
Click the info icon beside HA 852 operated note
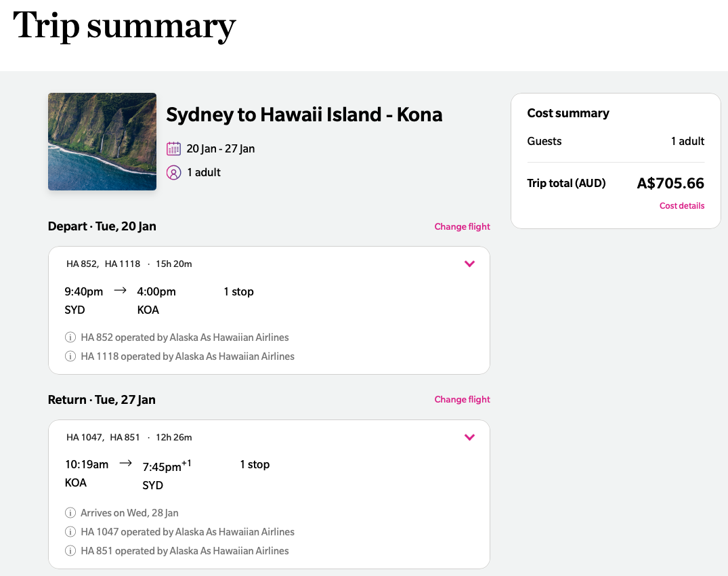point(70,337)
